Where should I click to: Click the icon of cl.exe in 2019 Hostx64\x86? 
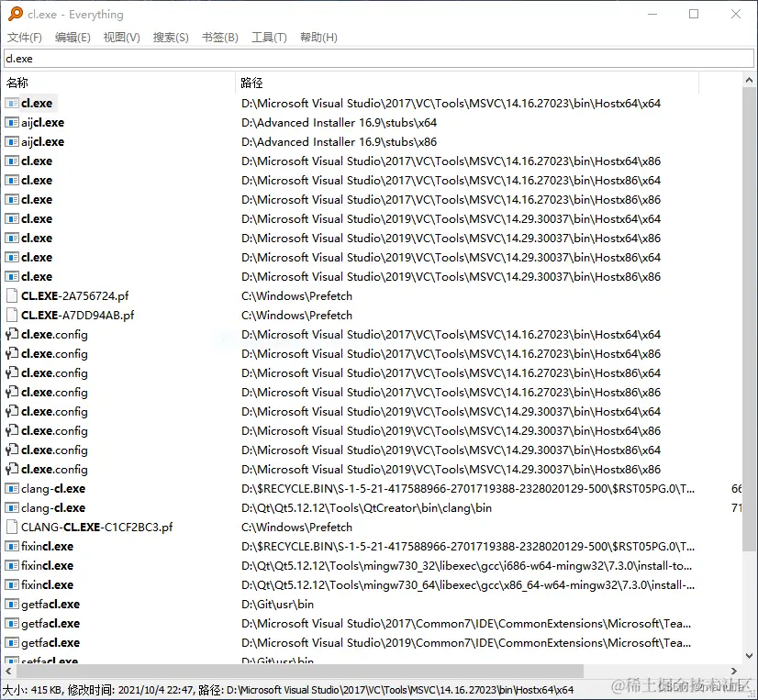(x=12, y=239)
